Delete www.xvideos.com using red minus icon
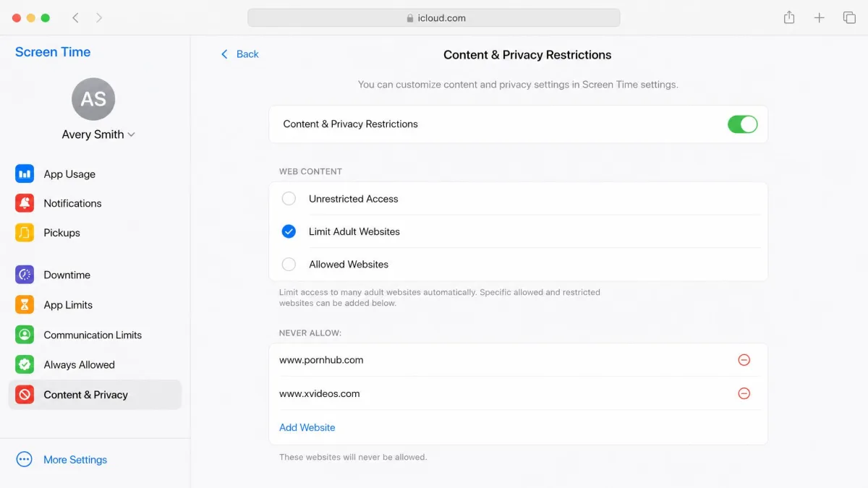This screenshot has width=868, height=488. (x=744, y=394)
